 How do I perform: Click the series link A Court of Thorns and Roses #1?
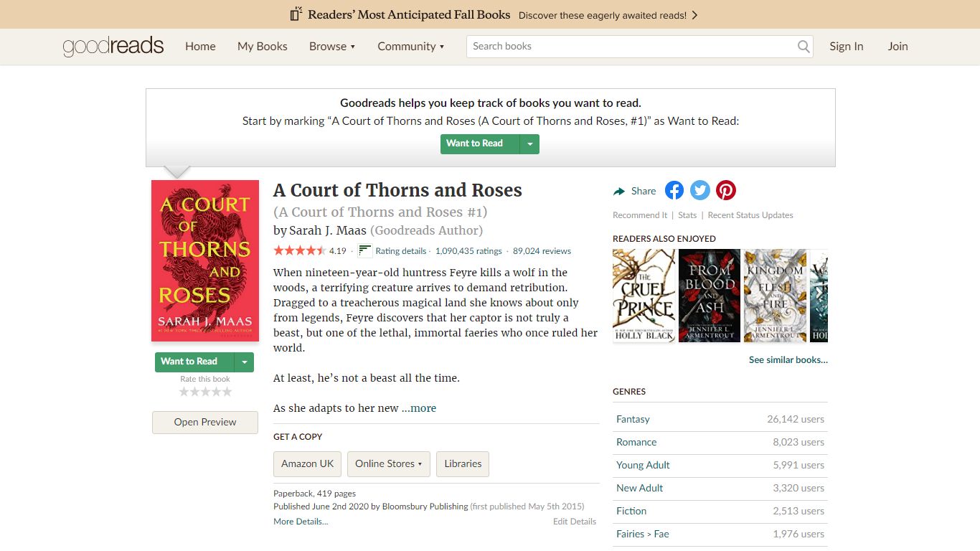tap(380, 212)
